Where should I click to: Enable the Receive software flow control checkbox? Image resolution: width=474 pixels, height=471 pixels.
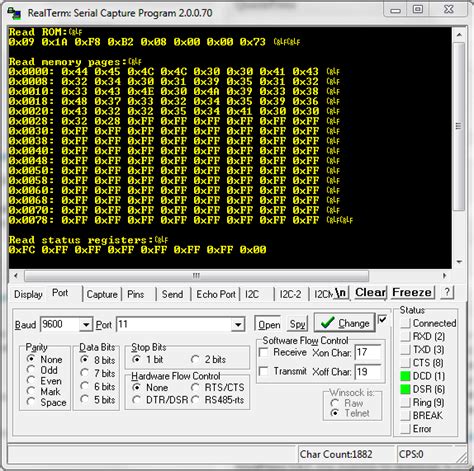pos(264,352)
